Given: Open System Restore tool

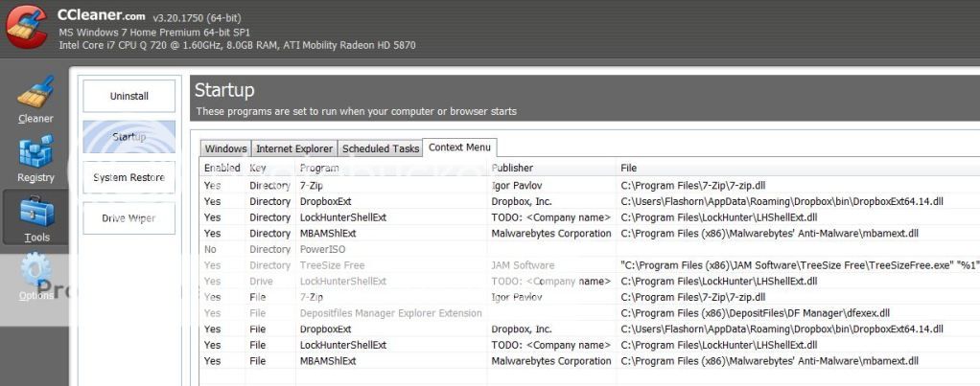Looking at the screenshot, I should 129,177.
